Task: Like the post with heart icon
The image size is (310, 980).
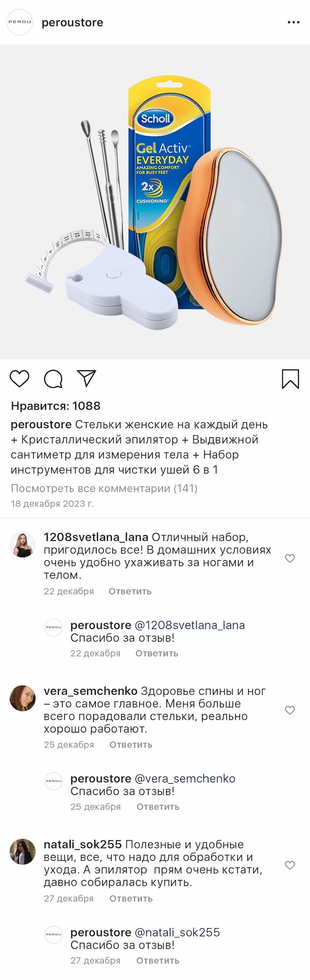Action: coord(20,379)
